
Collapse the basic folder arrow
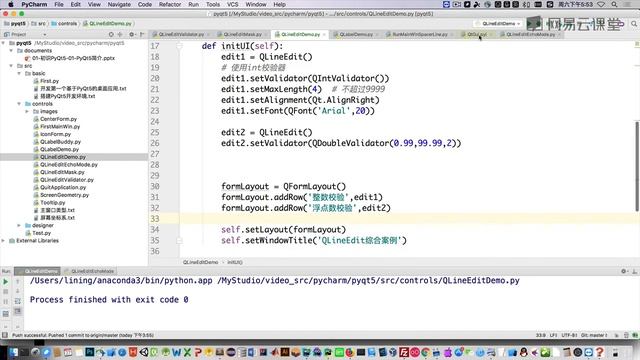click(x=19, y=73)
